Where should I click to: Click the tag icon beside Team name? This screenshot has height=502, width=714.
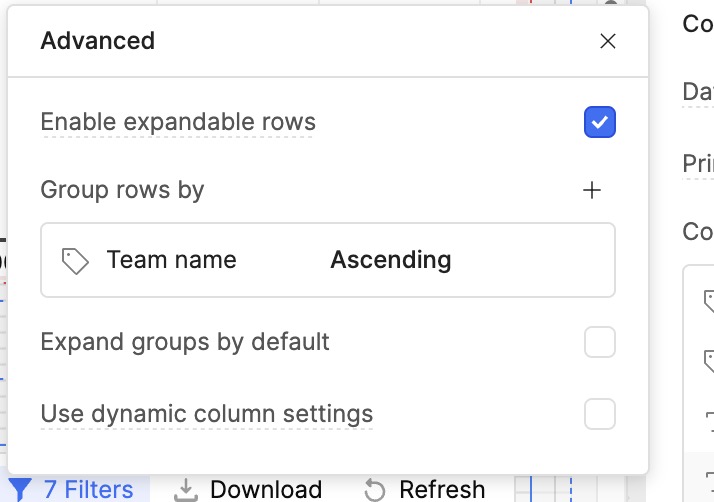(75, 261)
